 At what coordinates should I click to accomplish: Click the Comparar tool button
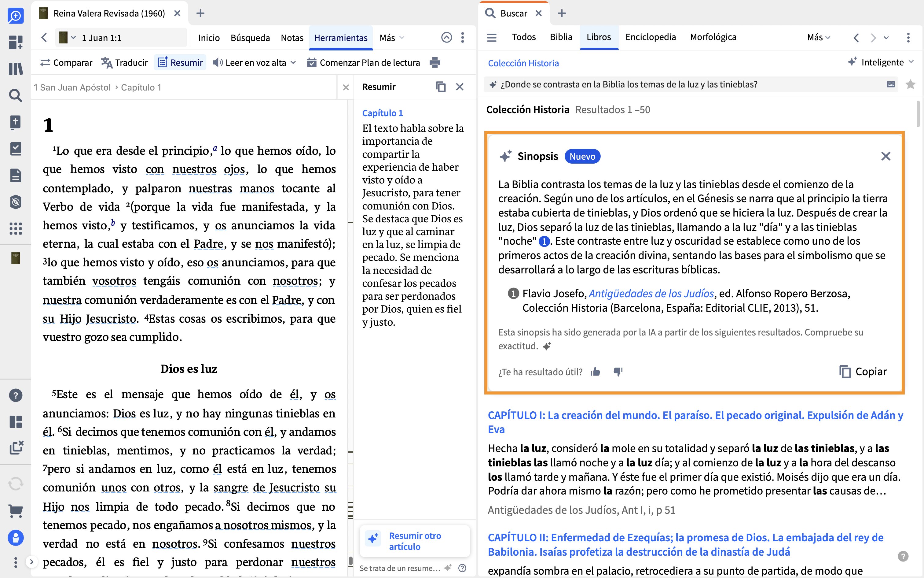click(66, 62)
